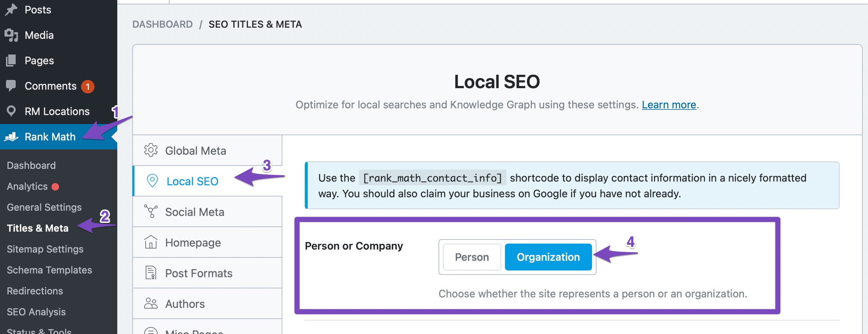Click the Comments speech bubble icon

tap(11, 86)
